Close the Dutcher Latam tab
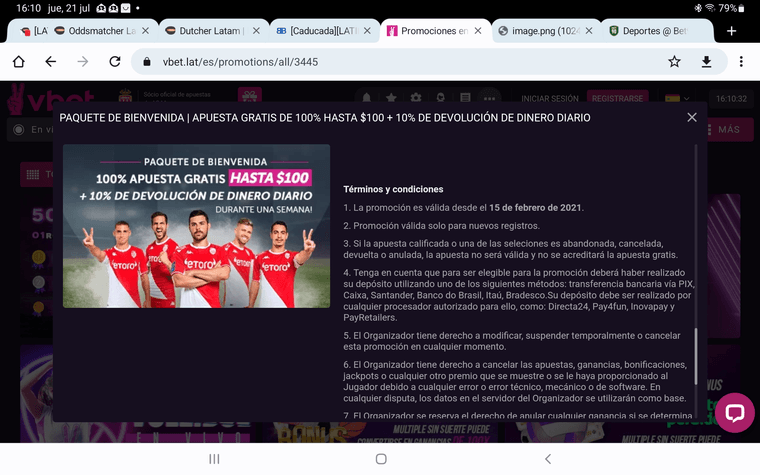 [256, 31]
